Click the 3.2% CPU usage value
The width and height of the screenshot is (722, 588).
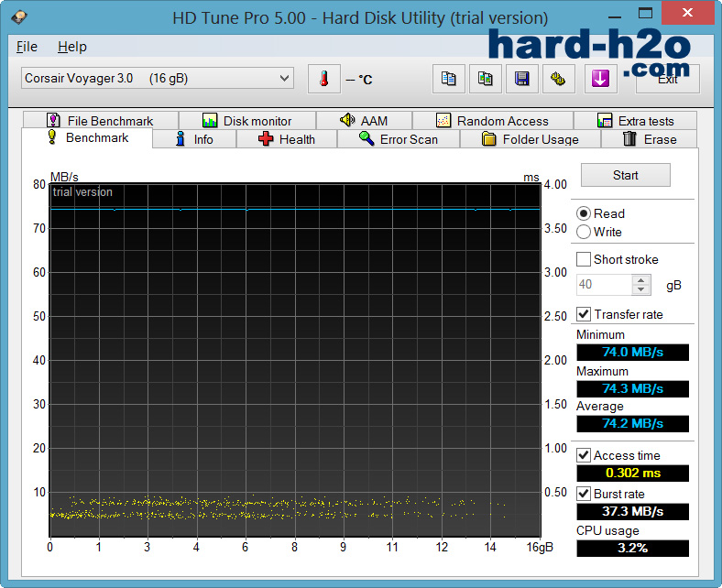tap(633, 548)
